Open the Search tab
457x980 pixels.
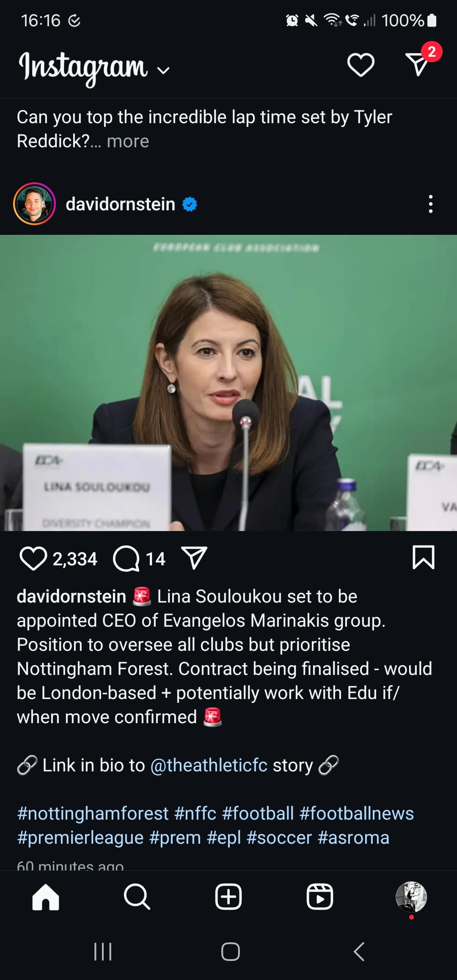[x=137, y=897]
